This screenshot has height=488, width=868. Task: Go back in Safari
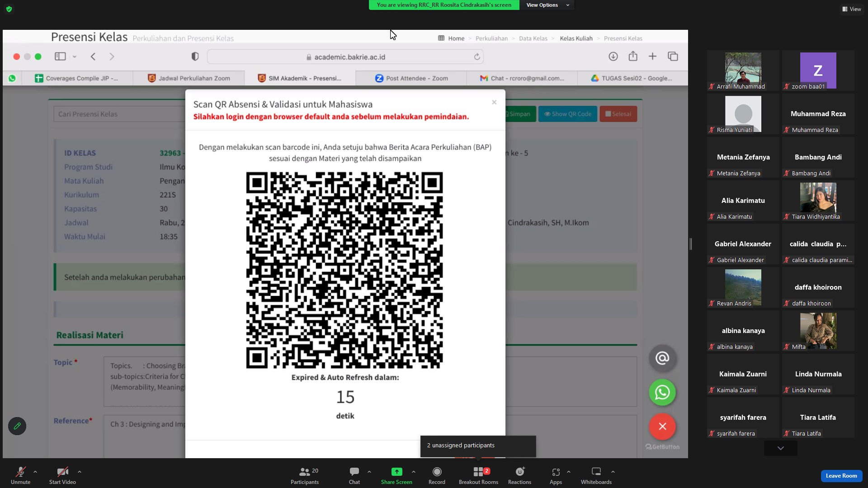pos(93,56)
